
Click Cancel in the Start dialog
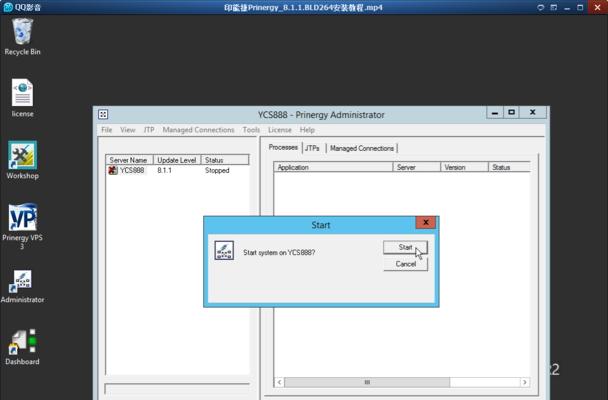click(406, 264)
